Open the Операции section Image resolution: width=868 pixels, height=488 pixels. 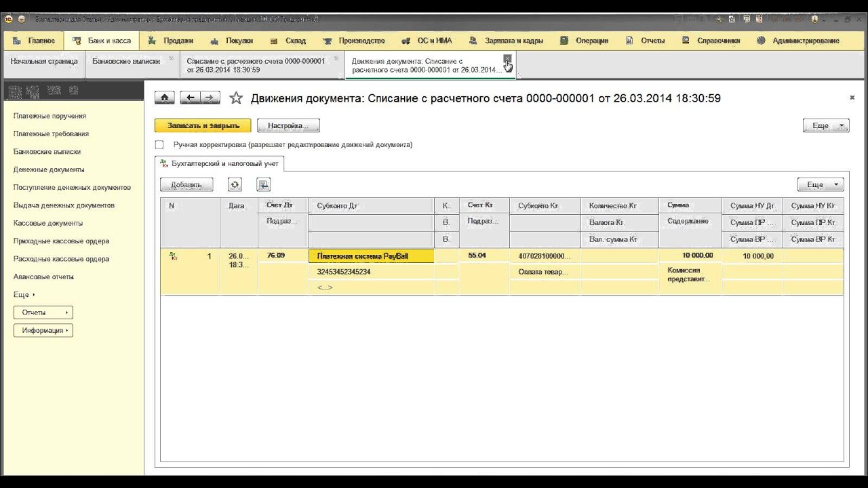[584, 41]
